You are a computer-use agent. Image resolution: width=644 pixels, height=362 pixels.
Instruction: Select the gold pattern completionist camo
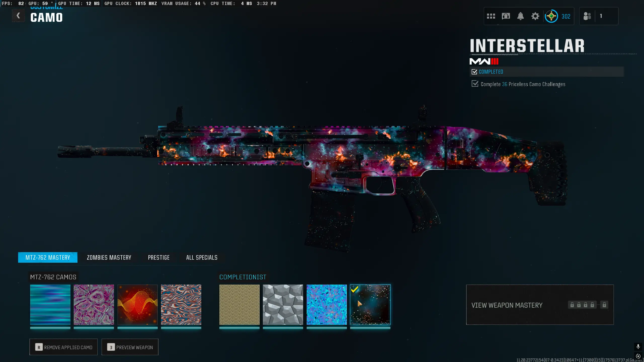[x=239, y=305]
